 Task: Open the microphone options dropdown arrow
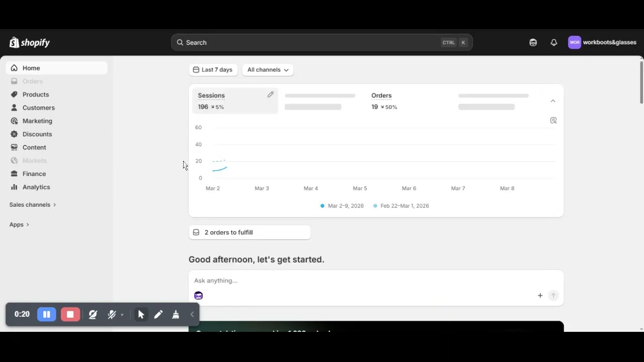pos(122,315)
